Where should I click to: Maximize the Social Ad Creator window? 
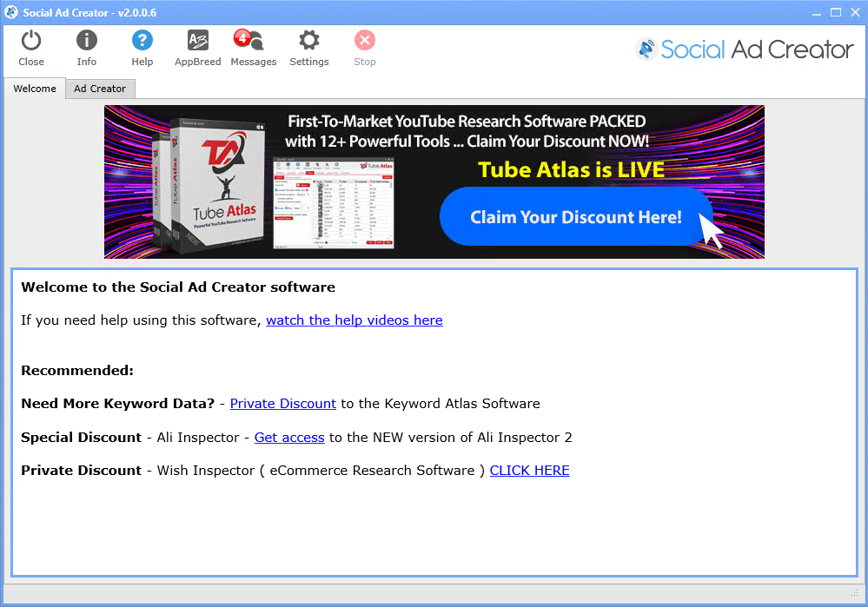(x=836, y=12)
